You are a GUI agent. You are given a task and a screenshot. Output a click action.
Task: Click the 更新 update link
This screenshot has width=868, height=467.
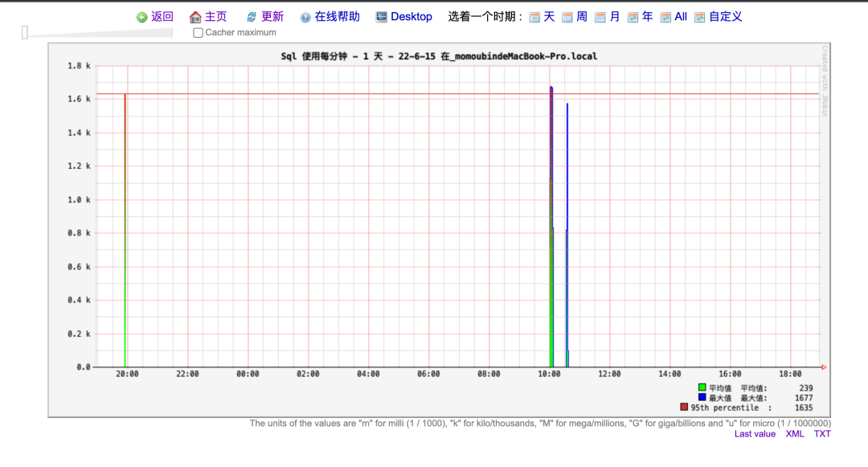[272, 17]
